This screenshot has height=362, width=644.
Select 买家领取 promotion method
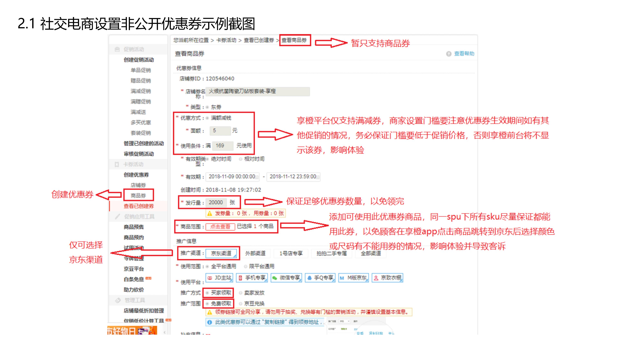click(207, 293)
